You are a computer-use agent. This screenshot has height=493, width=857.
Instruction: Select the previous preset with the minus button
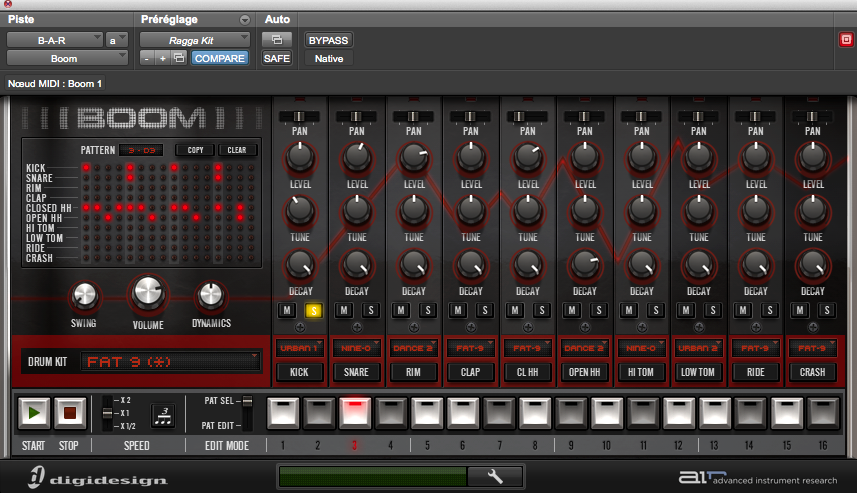pyautogui.click(x=146, y=58)
